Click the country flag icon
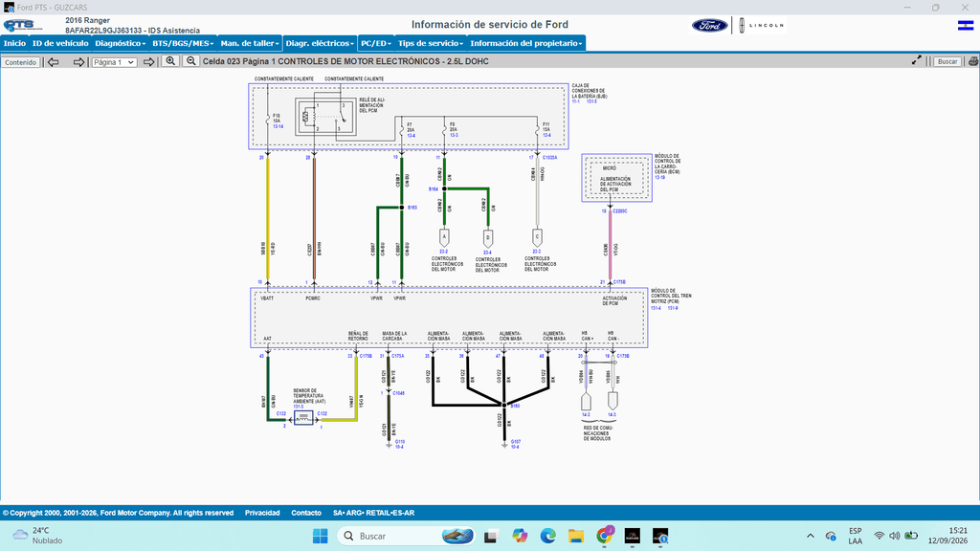This screenshot has height=551, width=980. pos(966,26)
